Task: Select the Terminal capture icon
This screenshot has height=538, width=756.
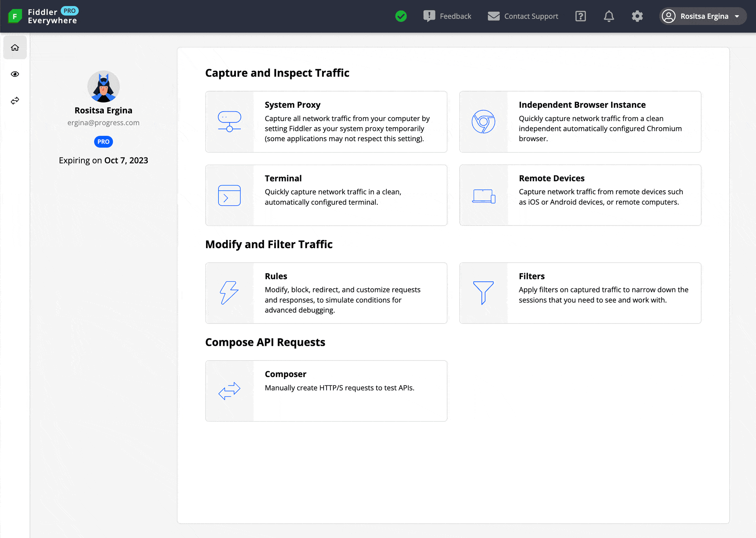Action: pyautogui.click(x=229, y=195)
